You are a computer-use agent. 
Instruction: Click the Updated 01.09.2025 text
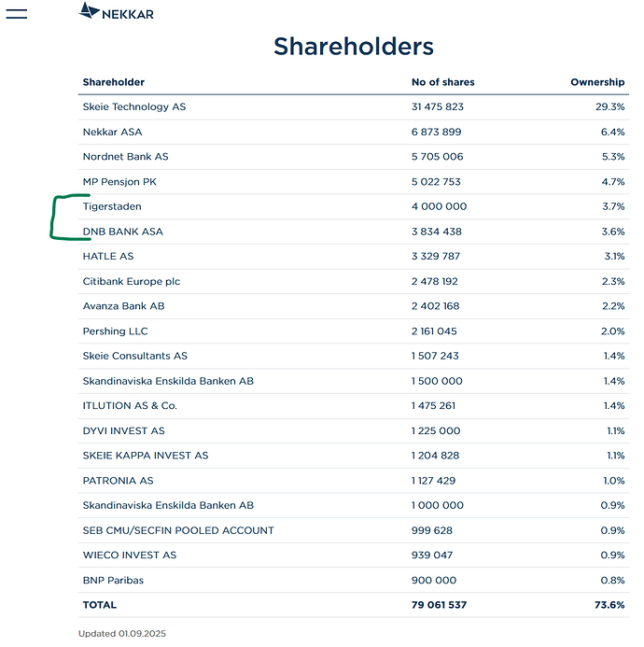[122, 633]
